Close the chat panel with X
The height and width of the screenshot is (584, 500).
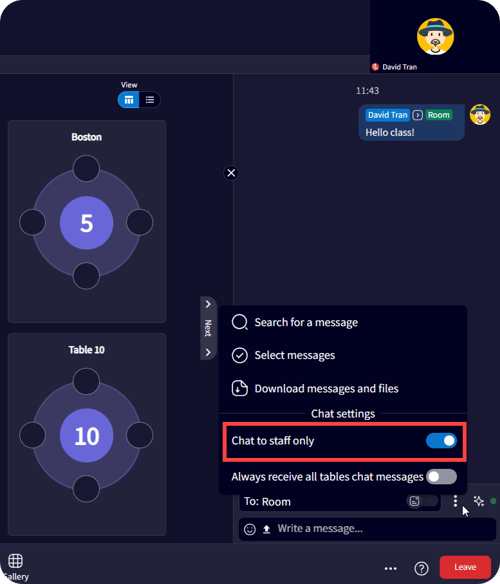tap(231, 173)
